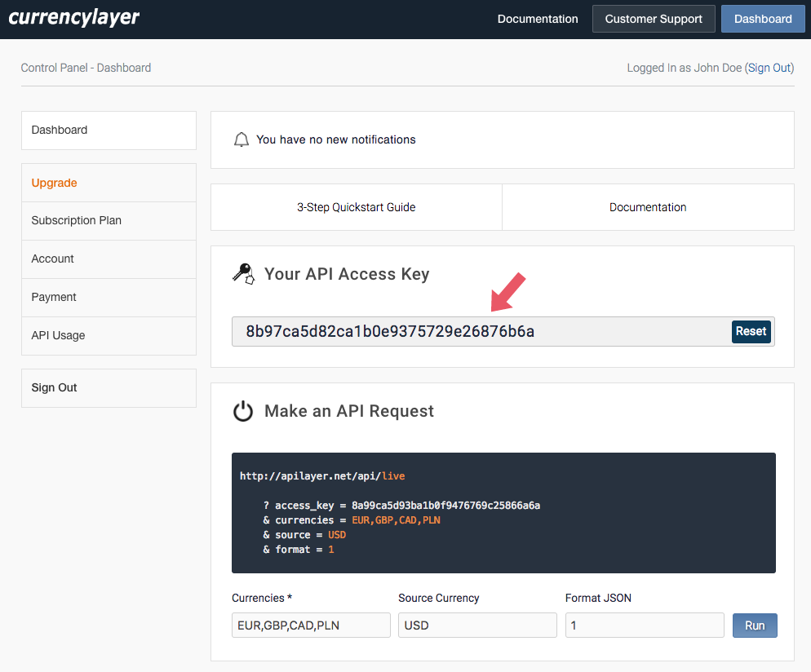Open Subscription Plan in the sidebar

point(109,221)
